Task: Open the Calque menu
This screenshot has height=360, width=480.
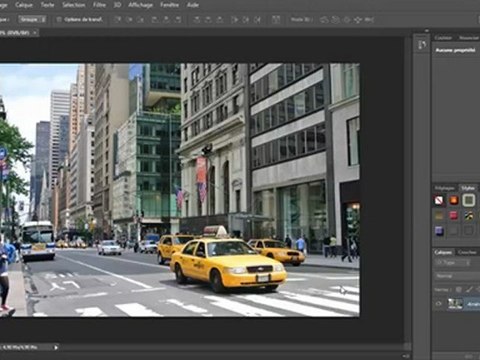Action: [24, 5]
